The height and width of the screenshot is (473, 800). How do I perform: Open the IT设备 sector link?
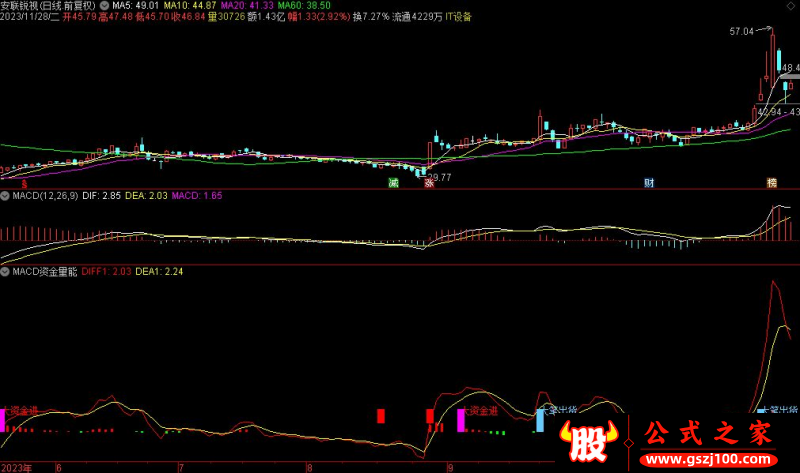[x=458, y=17]
